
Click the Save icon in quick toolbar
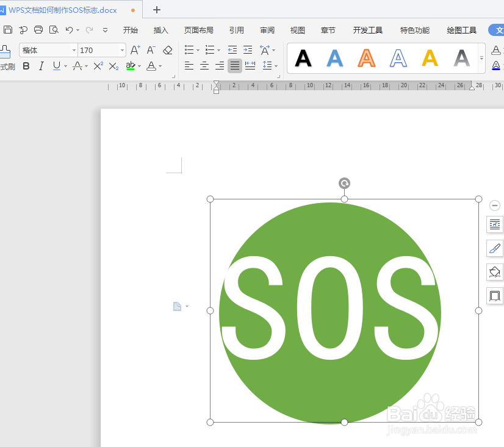(x=8, y=30)
